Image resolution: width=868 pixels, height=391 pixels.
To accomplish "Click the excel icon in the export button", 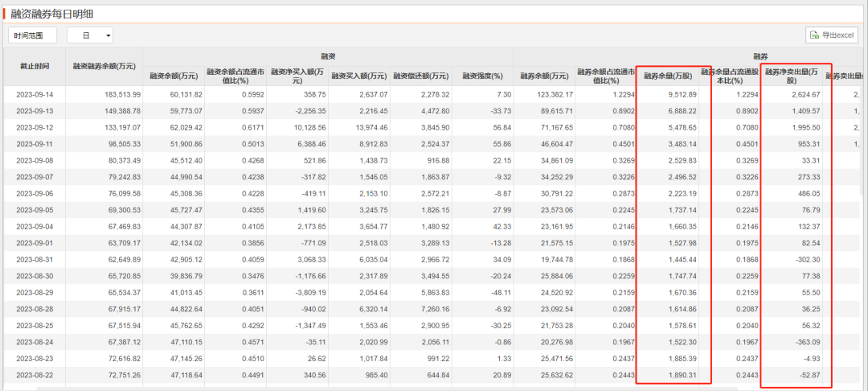I will coord(814,35).
